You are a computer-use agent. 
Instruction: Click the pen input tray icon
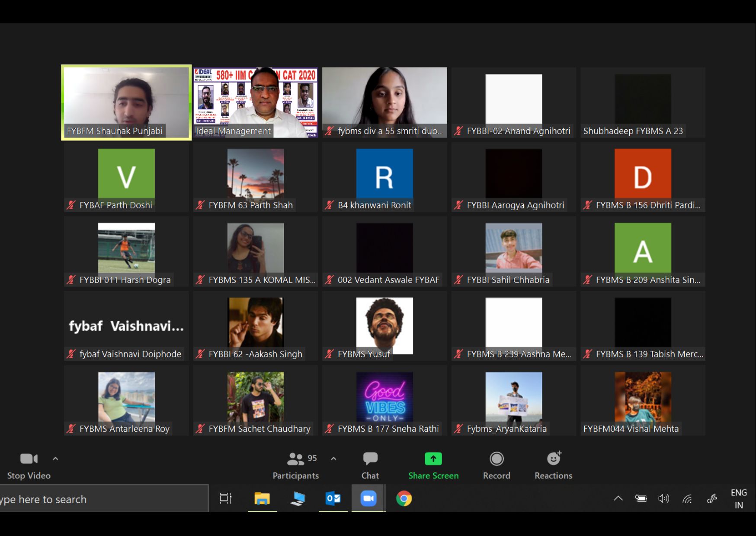click(712, 499)
